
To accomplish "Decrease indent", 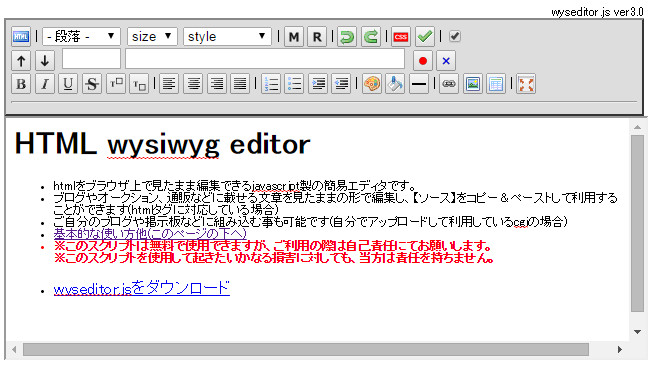I will coord(341,84).
